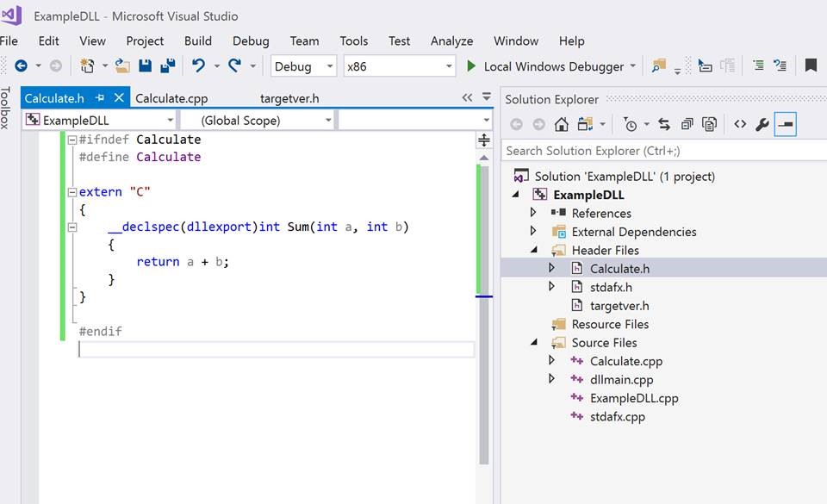Click the Sync with Active Document icon
The height and width of the screenshot is (504, 827).
[x=663, y=125]
